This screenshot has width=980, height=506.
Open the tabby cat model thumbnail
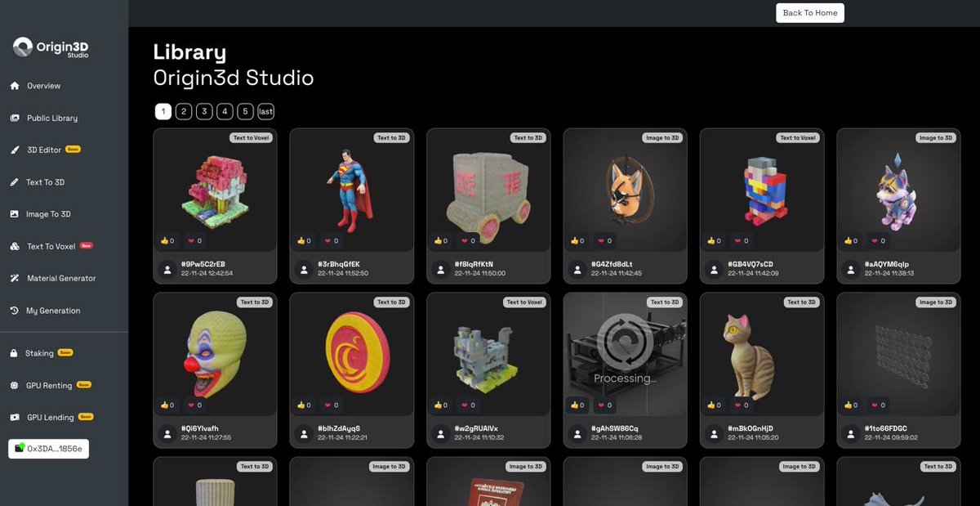[x=761, y=354]
